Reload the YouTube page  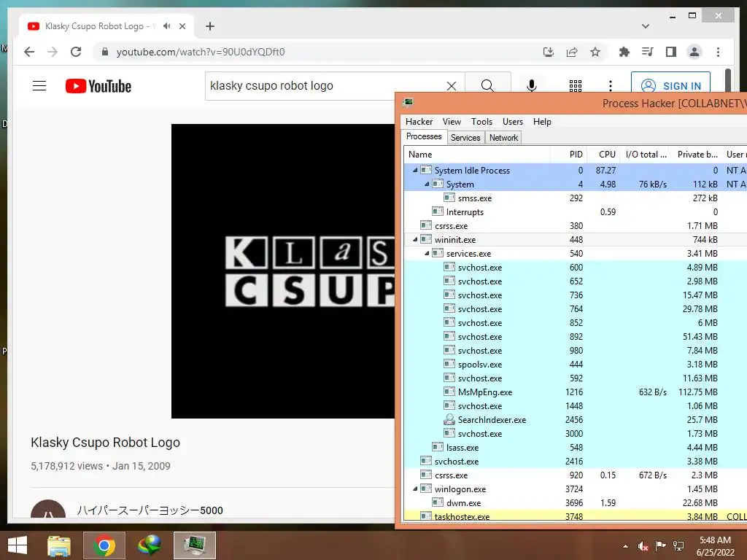76,52
